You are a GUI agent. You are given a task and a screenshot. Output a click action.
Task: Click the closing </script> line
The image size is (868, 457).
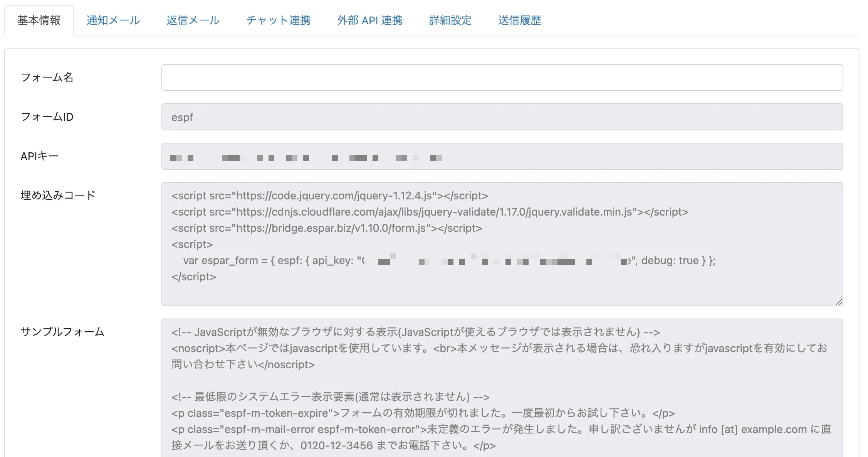tap(194, 277)
